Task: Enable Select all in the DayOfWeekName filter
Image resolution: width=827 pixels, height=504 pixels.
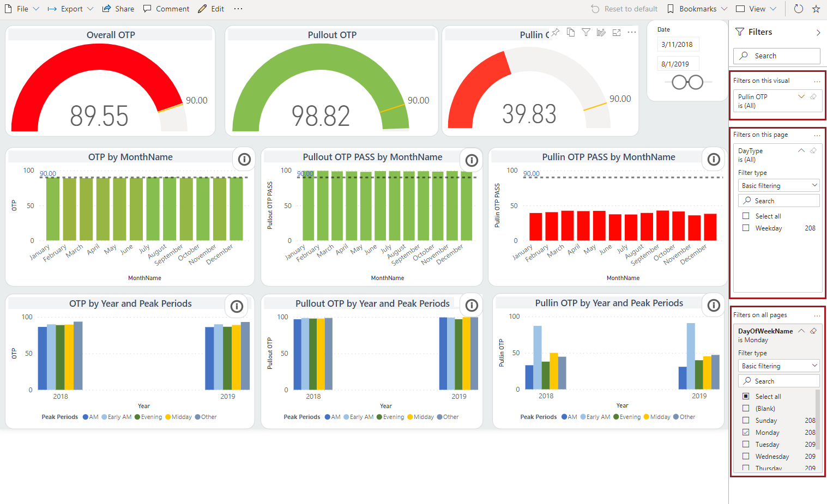Action: pyautogui.click(x=745, y=396)
